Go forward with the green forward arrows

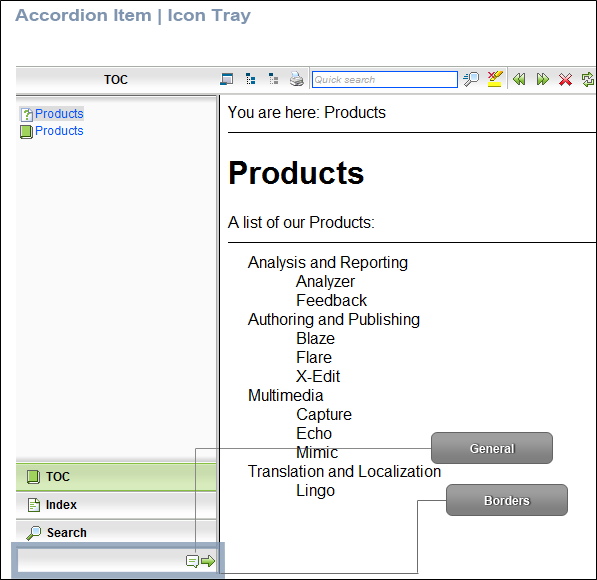coord(543,79)
